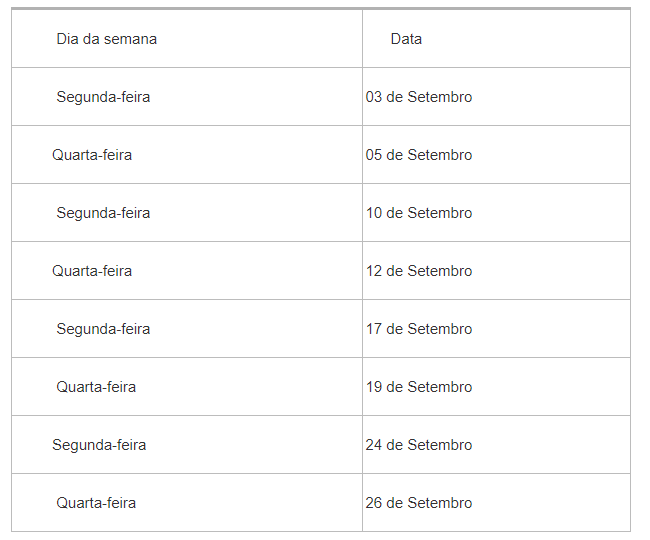Viewport: 650px width, 540px height.
Task: Select the "05 de Setembro" date cell
Action: click(x=419, y=155)
